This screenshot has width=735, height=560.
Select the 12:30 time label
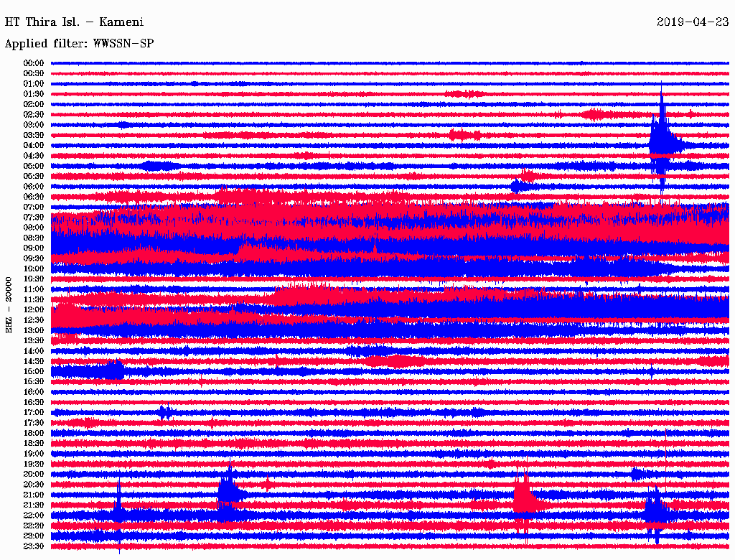(34, 320)
